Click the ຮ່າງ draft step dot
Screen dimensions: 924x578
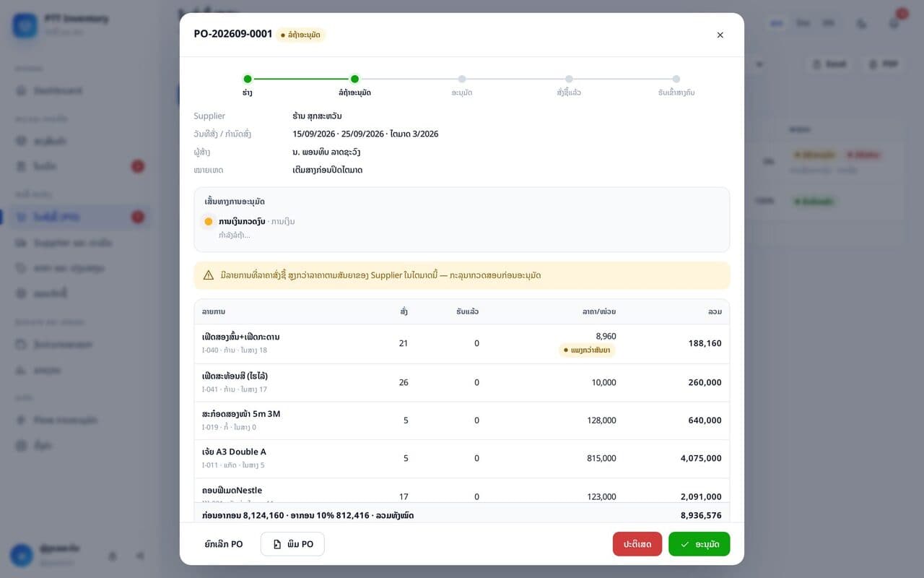click(x=248, y=79)
